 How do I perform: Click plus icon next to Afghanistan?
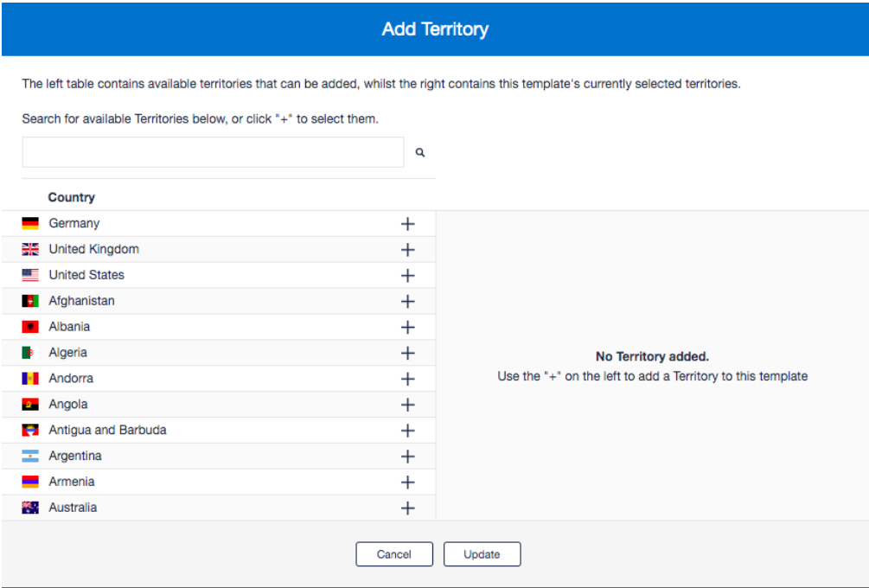click(x=408, y=302)
